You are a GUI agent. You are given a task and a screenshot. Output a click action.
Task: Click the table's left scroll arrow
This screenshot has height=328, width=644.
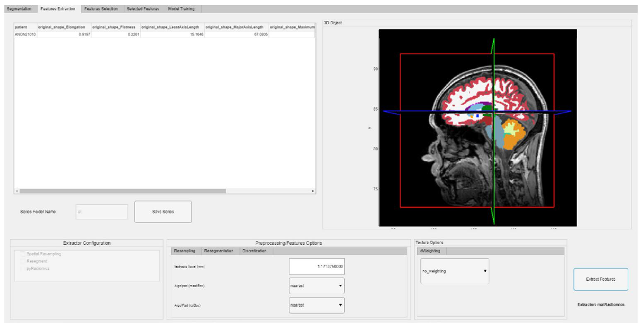coord(17,191)
